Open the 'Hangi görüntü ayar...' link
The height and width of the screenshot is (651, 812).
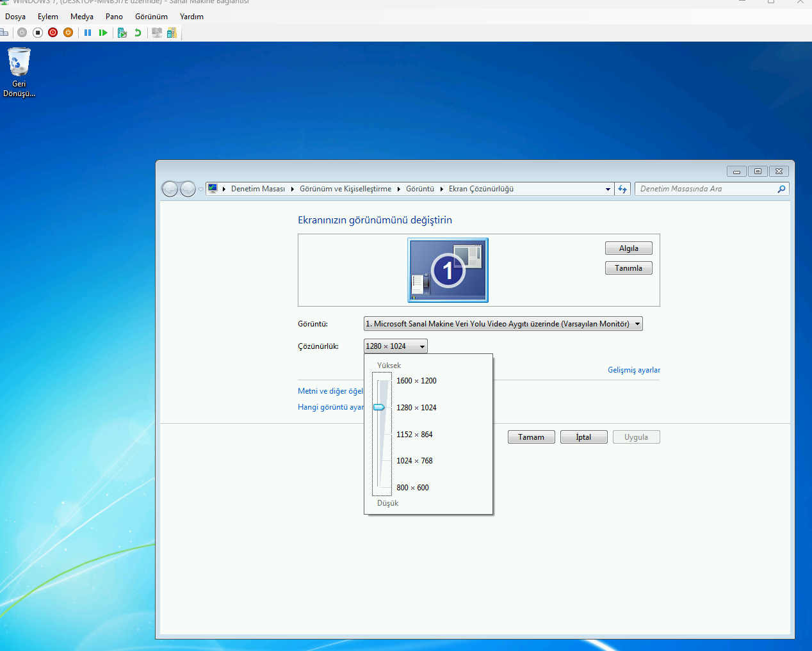[330, 407]
